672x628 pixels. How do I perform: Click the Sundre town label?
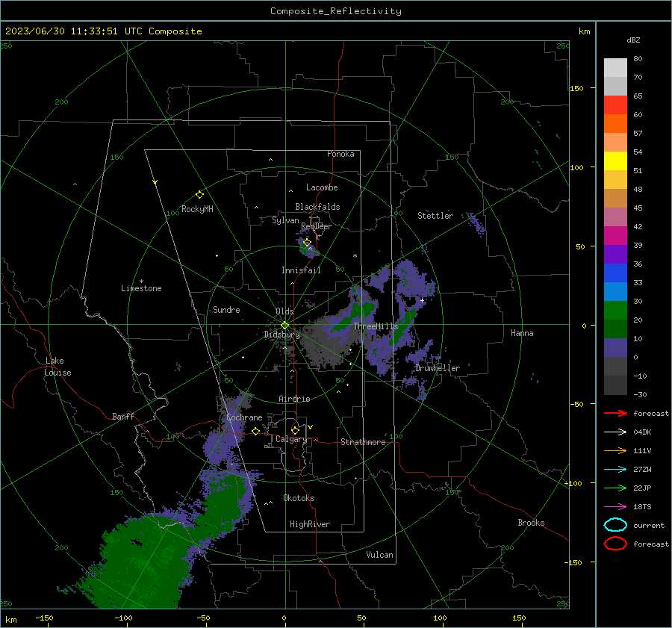pyautogui.click(x=226, y=310)
